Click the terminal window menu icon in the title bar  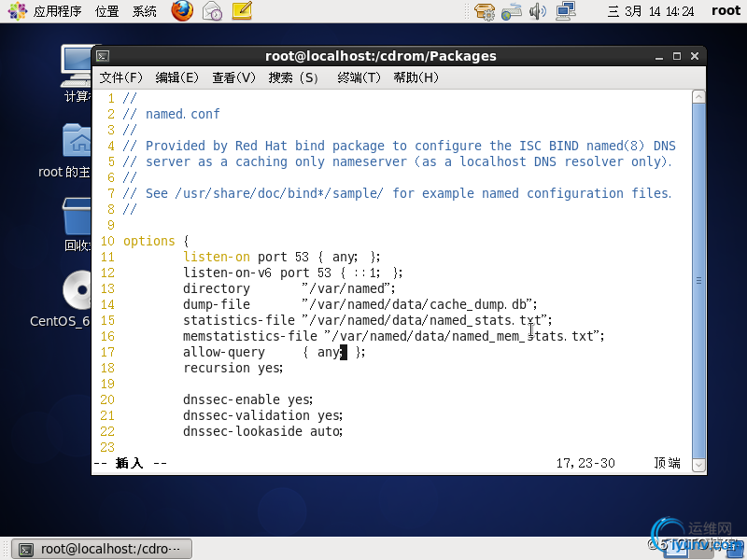click(x=103, y=56)
